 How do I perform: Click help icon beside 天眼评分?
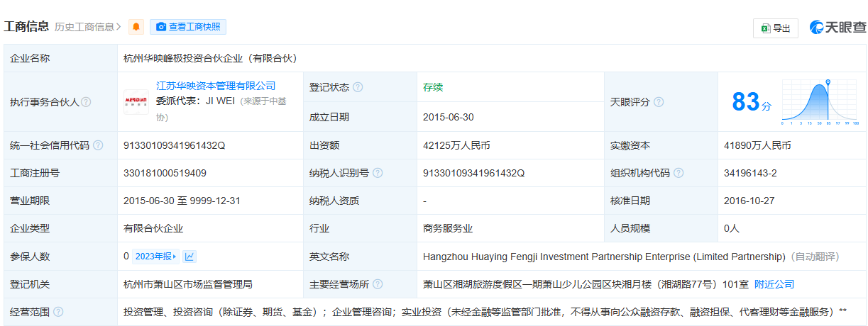659,102
